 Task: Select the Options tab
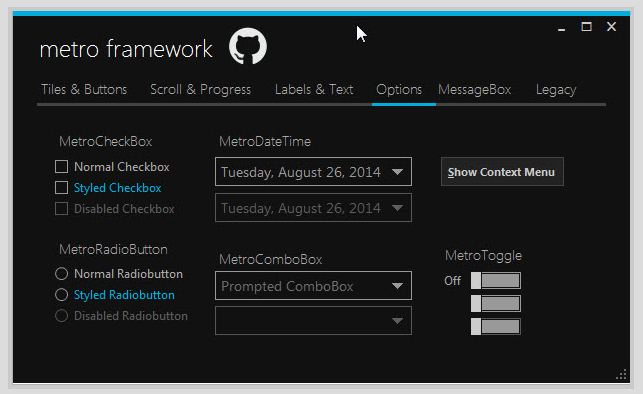point(399,89)
